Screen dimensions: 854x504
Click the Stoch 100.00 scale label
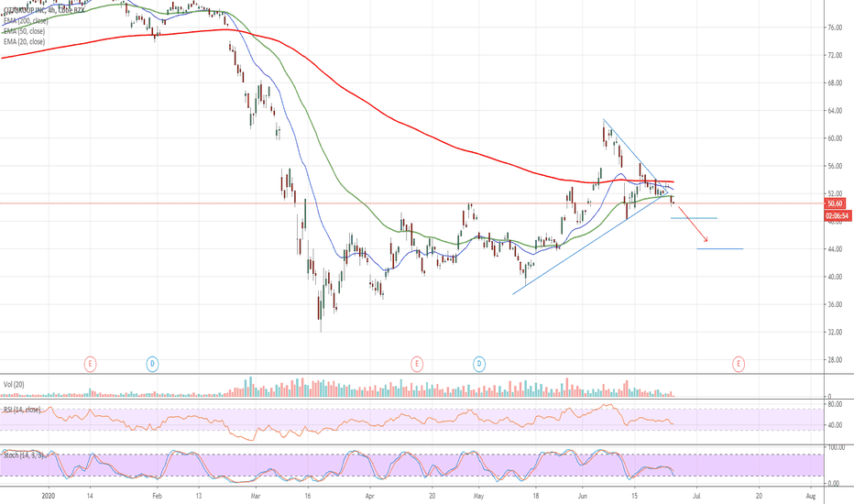(836, 447)
